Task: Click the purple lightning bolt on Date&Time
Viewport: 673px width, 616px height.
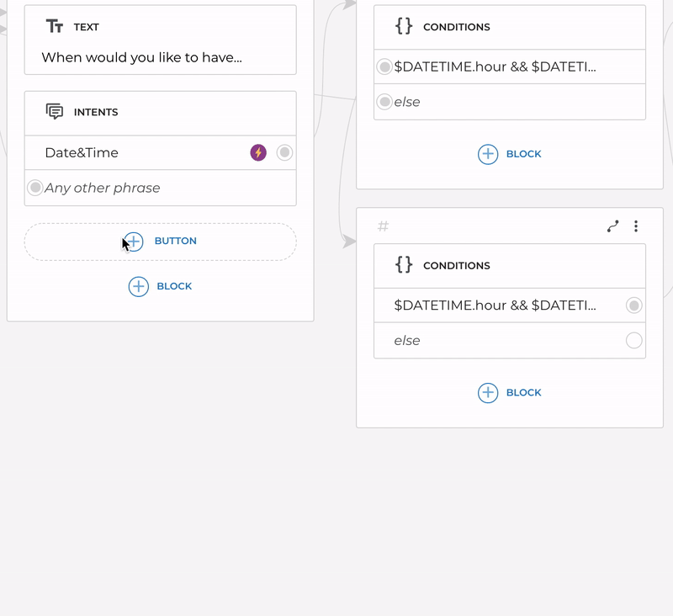Action: tap(258, 152)
